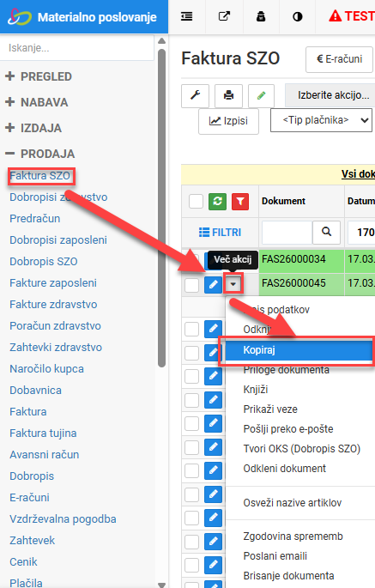The height and width of the screenshot is (588, 375).
Task: Clear filters using the red funnel icon
Action: point(240,202)
